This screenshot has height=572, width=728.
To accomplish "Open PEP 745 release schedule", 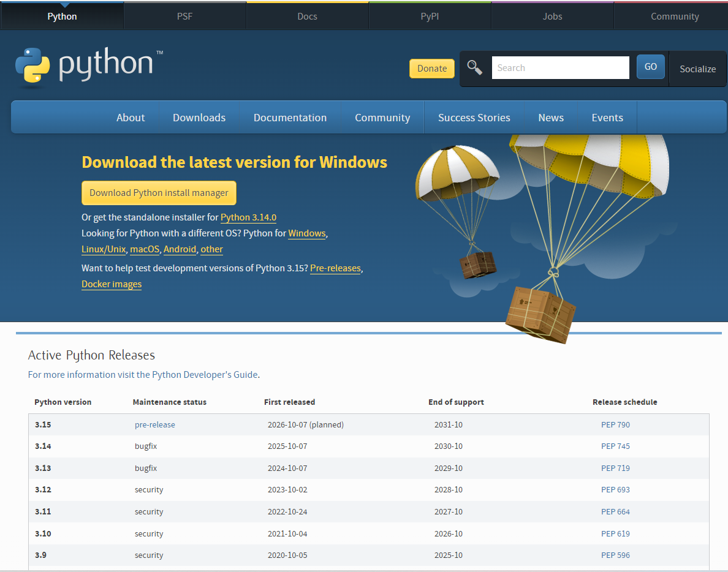I will coord(615,446).
